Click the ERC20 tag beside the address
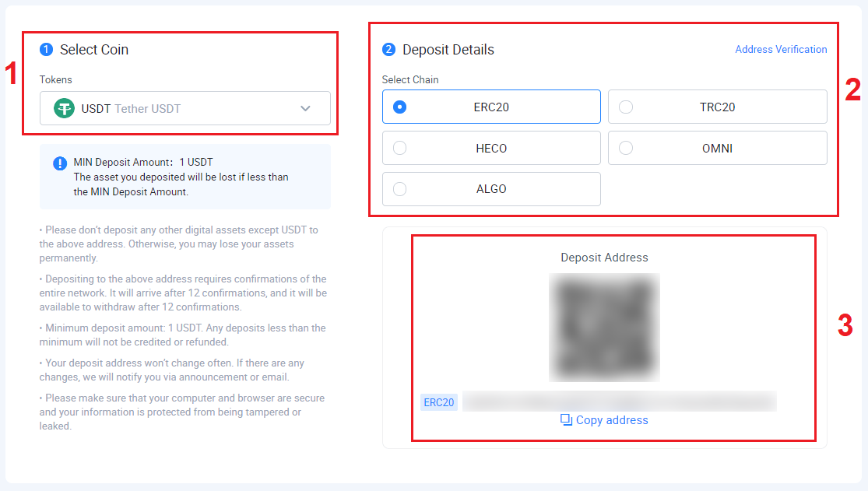The height and width of the screenshot is (491, 868). tap(439, 402)
